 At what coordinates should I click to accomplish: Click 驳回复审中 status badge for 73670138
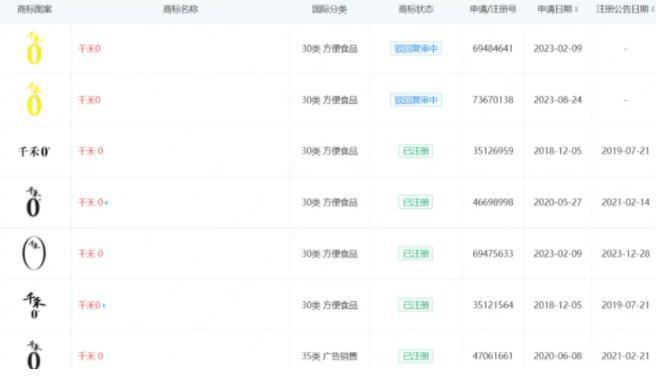point(416,100)
